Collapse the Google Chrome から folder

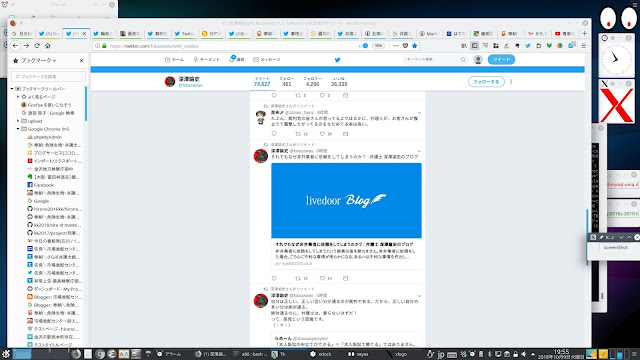[18, 129]
